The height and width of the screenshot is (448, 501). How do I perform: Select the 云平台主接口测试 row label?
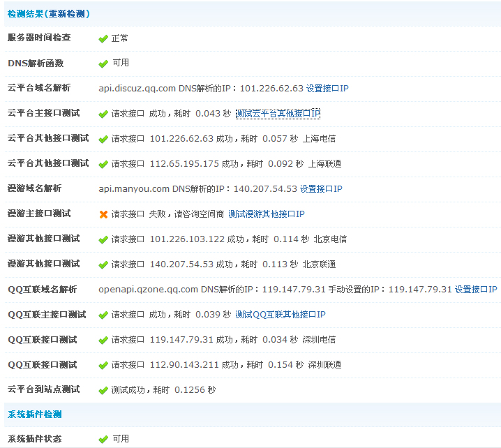43,113
